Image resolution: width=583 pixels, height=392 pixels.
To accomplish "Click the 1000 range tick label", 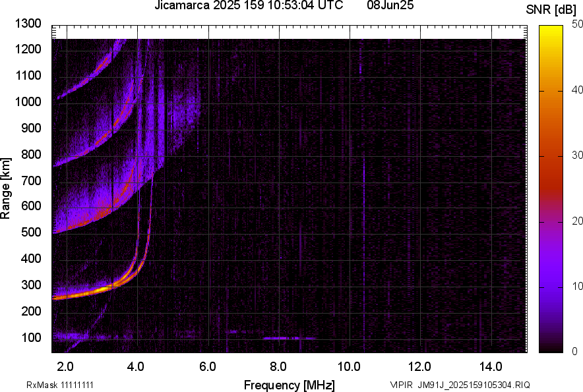I will (28, 102).
